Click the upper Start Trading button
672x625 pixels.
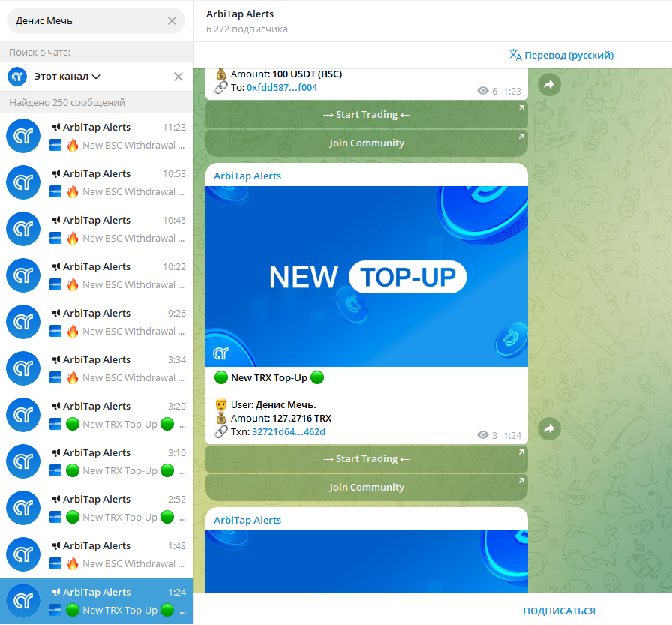pos(367,115)
